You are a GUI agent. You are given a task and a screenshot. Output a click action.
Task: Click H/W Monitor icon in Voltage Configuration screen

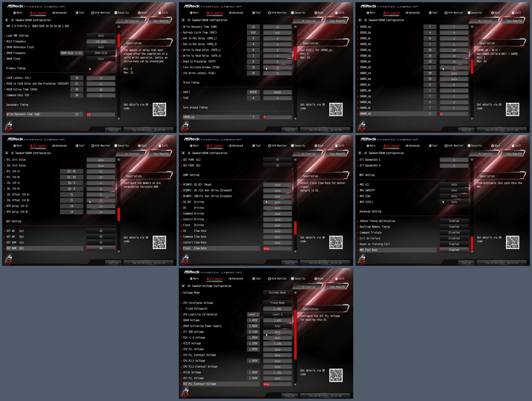(269, 279)
